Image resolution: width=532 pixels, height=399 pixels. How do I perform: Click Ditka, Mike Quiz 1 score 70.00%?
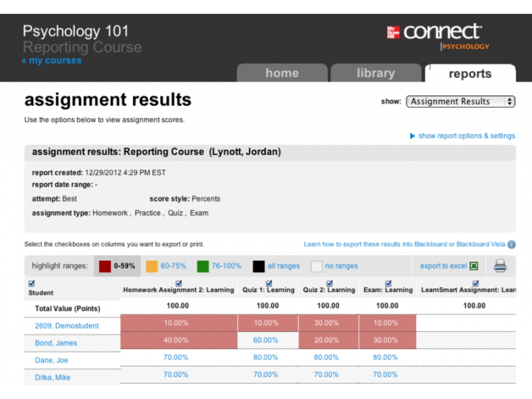[266, 375]
